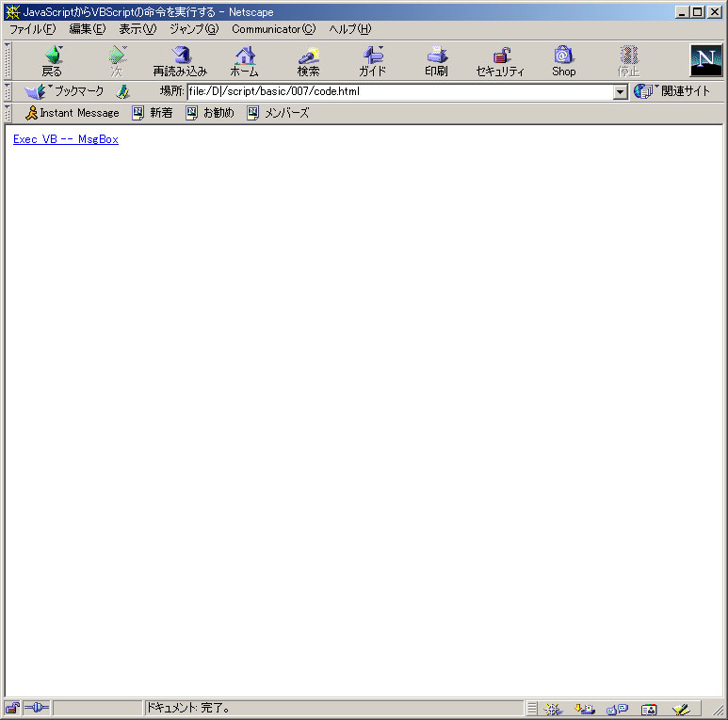Open the 表示(V) menu
Viewport: 728px width, 720px height.
pyautogui.click(x=138, y=29)
